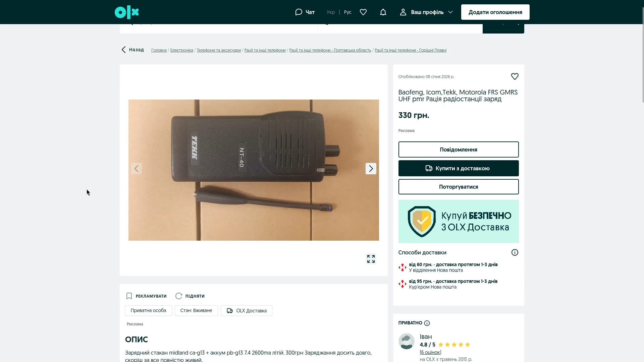Open info icon next to ПРИВАТНО
Screen dimensions: 644x362
[x=427, y=323]
